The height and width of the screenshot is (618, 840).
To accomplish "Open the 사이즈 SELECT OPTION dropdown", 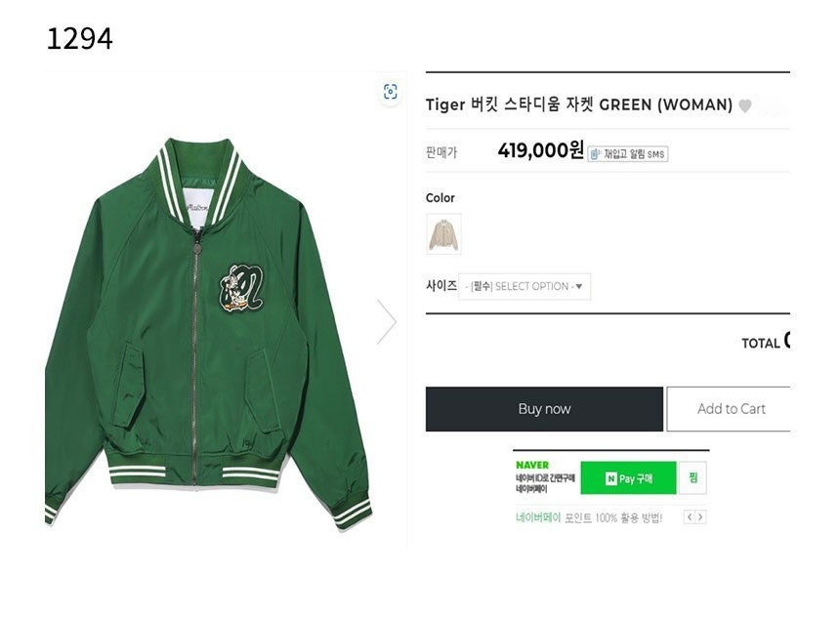I will tap(525, 286).
